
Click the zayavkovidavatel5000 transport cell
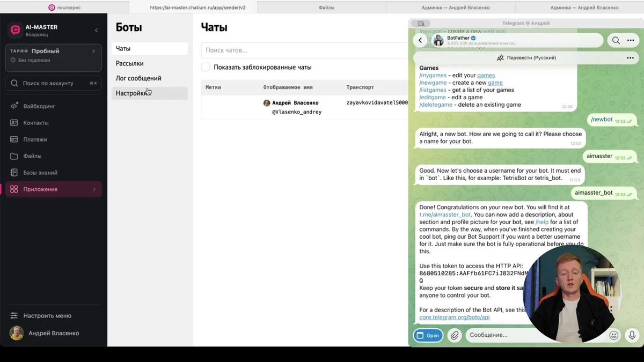click(377, 102)
